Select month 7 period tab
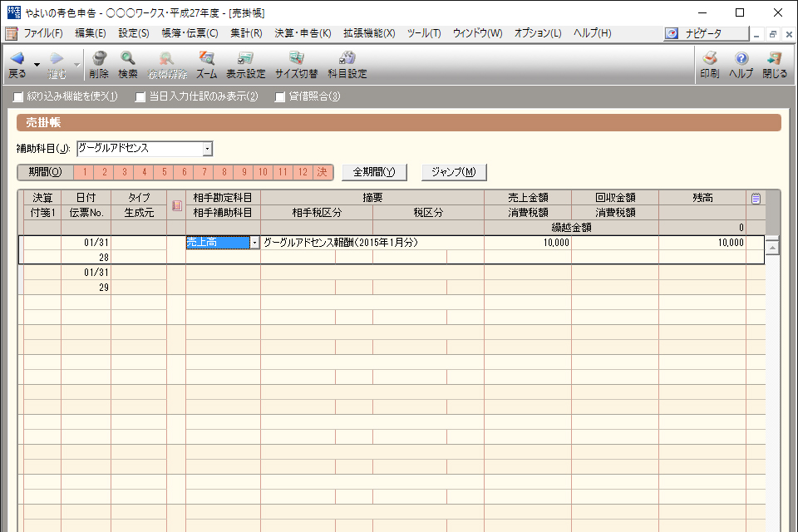Viewport: 798px width, 532px height. point(204,172)
